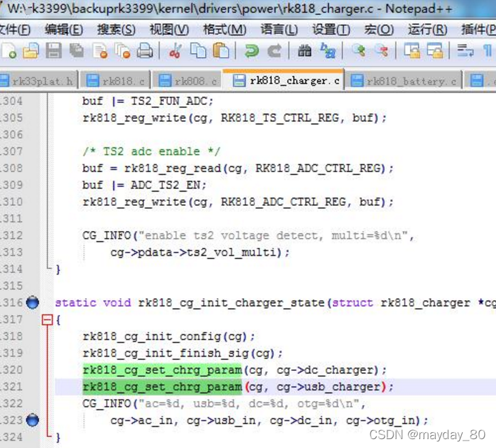Click the closing brace on line 1314
Viewport: 496px width, 448px height.
tap(58, 269)
